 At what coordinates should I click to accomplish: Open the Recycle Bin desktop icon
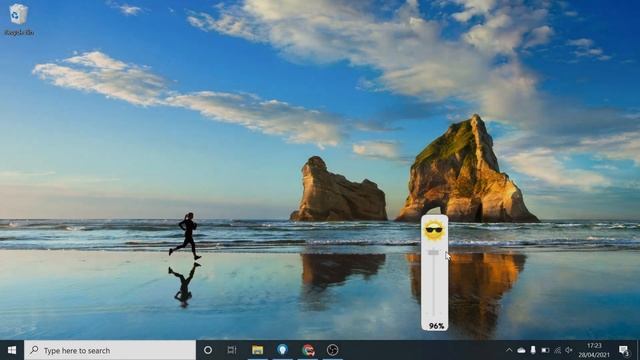[x=18, y=20]
